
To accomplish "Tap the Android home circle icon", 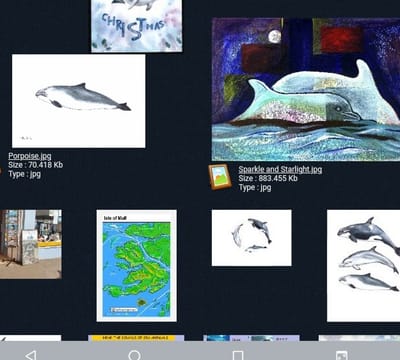I will tap(134, 355).
